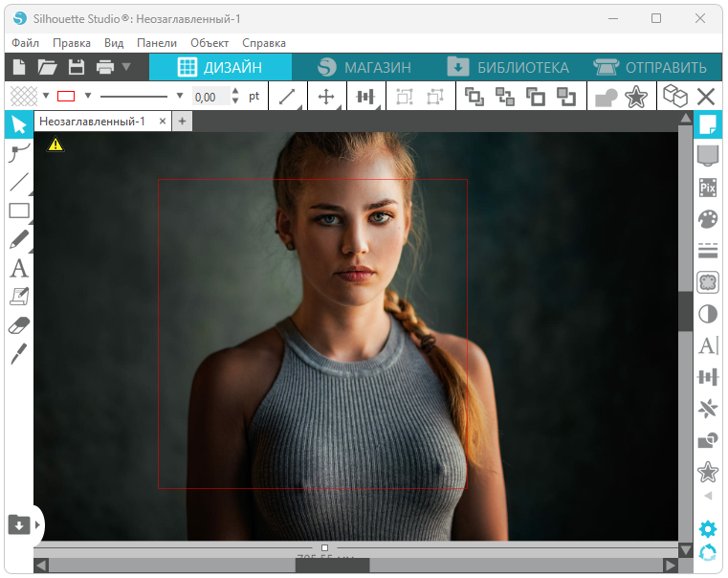
Task: Click the ОТПРАВИТЬ button
Action: [x=651, y=67]
